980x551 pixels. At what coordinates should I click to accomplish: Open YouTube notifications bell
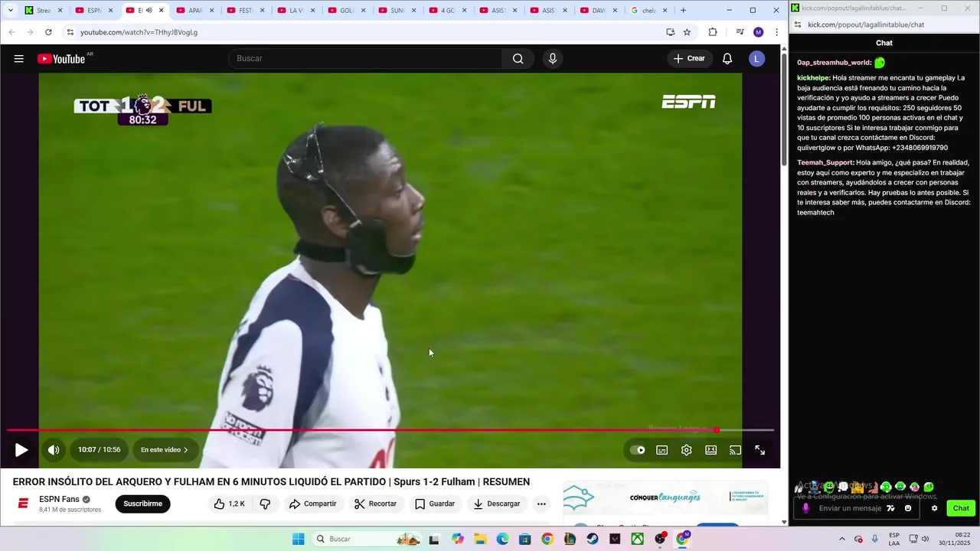click(727, 59)
